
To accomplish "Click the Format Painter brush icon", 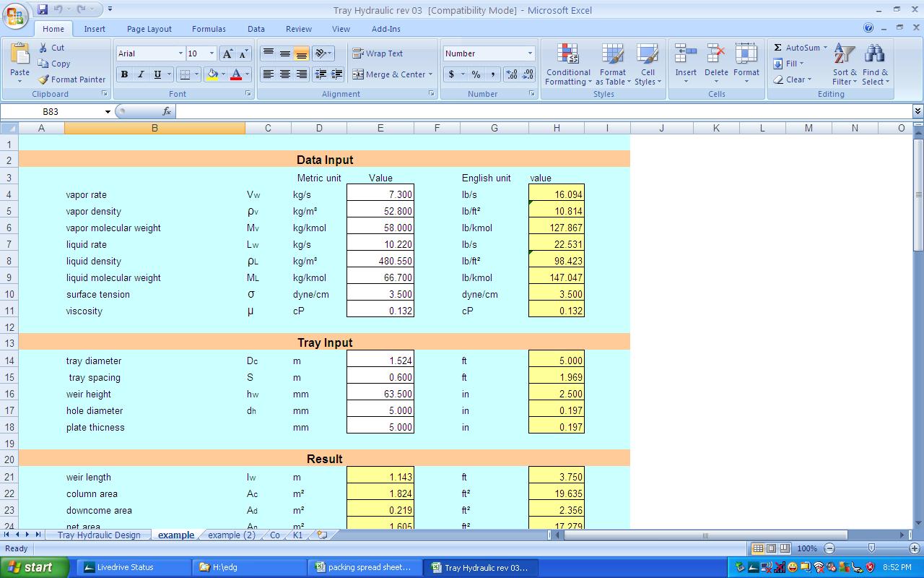I will click(x=44, y=79).
